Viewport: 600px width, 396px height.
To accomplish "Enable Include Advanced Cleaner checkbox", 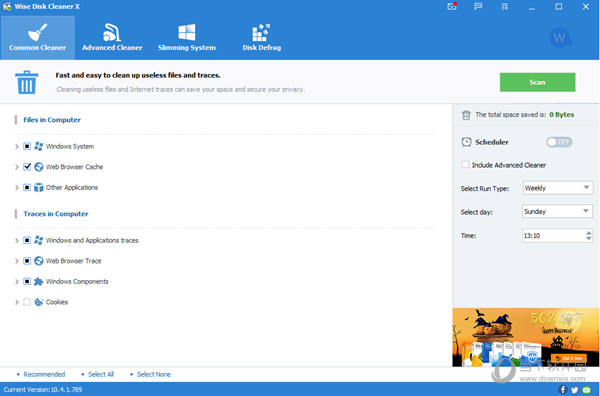I will [465, 165].
